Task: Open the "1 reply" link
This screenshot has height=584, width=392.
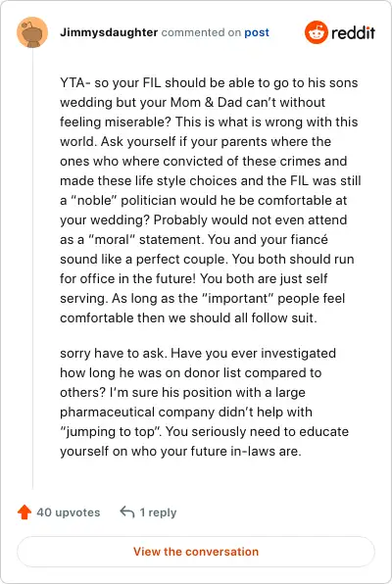Action: (158, 512)
